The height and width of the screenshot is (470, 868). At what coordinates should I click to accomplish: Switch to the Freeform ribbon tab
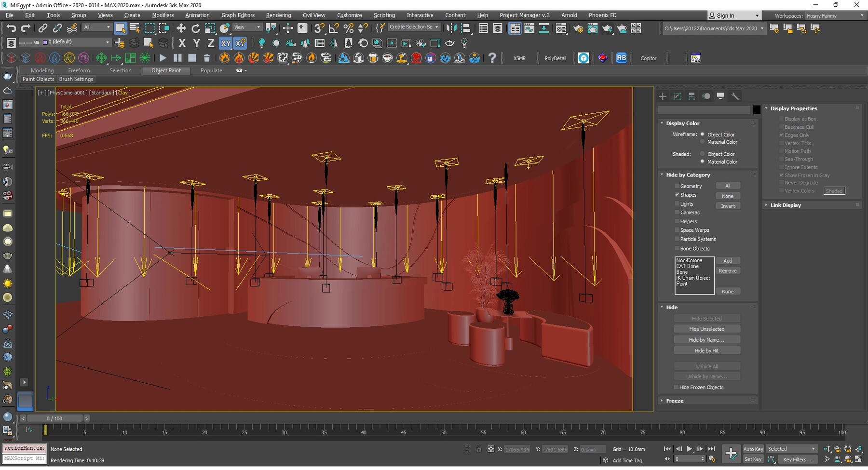pos(79,70)
